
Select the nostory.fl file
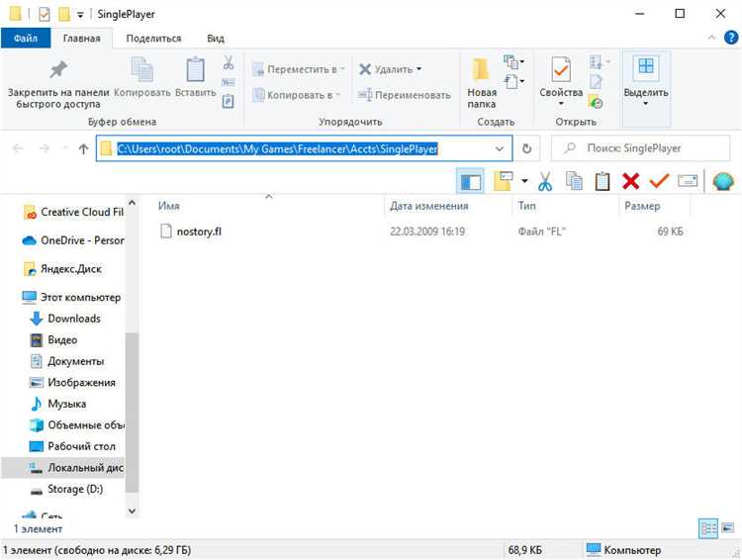pos(199,232)
